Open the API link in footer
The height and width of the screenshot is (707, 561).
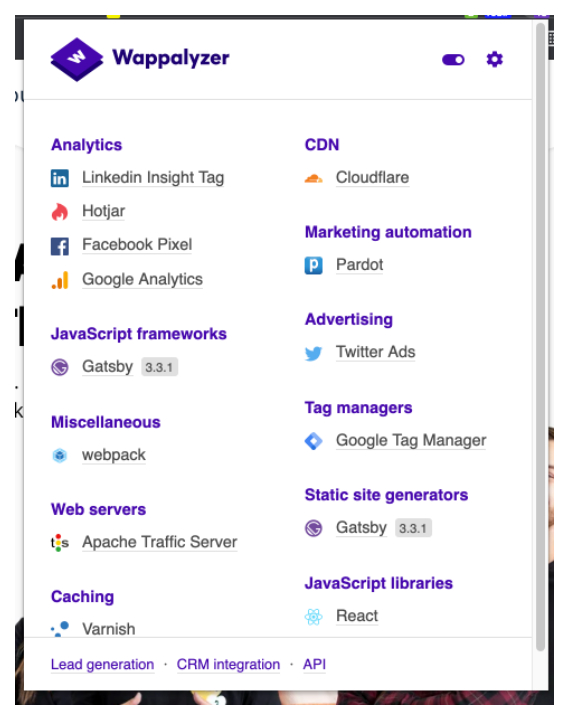[314, 664]
